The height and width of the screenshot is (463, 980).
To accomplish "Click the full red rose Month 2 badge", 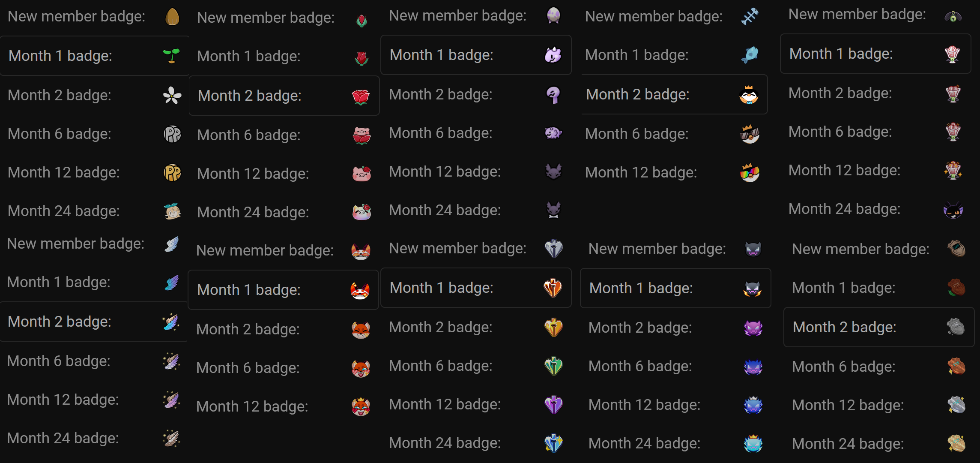I will coord(361,96).
